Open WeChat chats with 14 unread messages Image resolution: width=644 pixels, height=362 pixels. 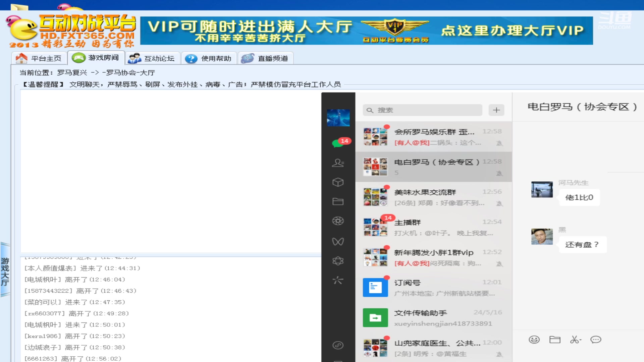point(338,142)
